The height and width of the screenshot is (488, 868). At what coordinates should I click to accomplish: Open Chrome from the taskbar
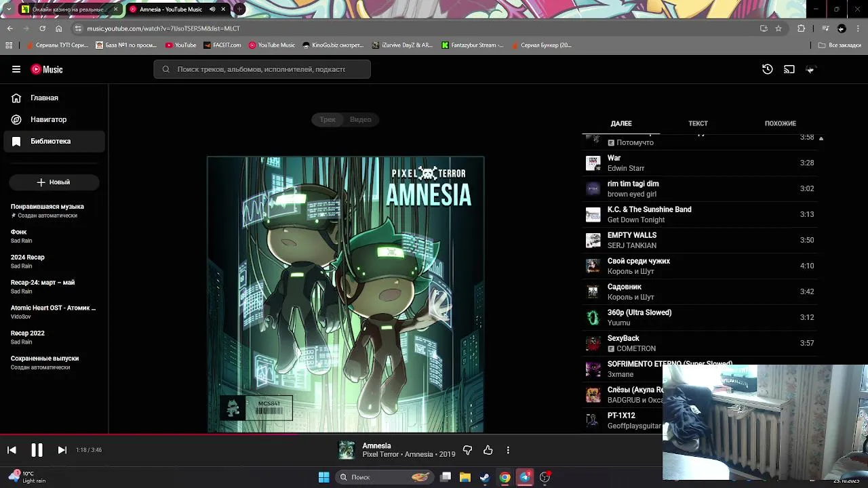coord(505,477)
